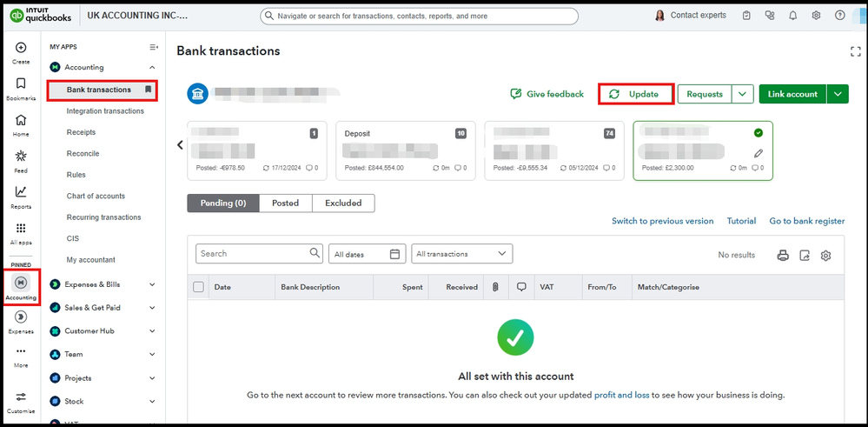
Task: Select the Deposit account card
Action: (x=406, y=150)
